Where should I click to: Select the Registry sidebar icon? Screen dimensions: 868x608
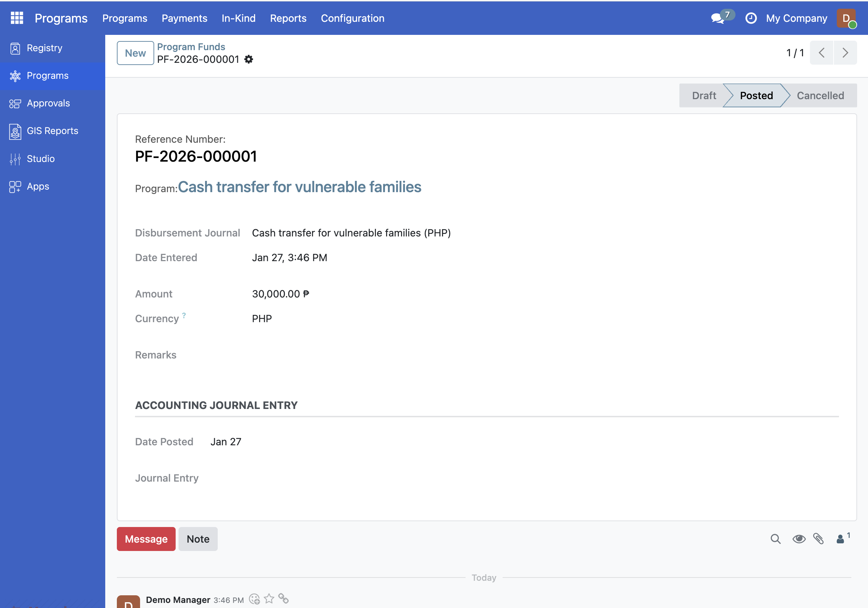coord(15,48)
